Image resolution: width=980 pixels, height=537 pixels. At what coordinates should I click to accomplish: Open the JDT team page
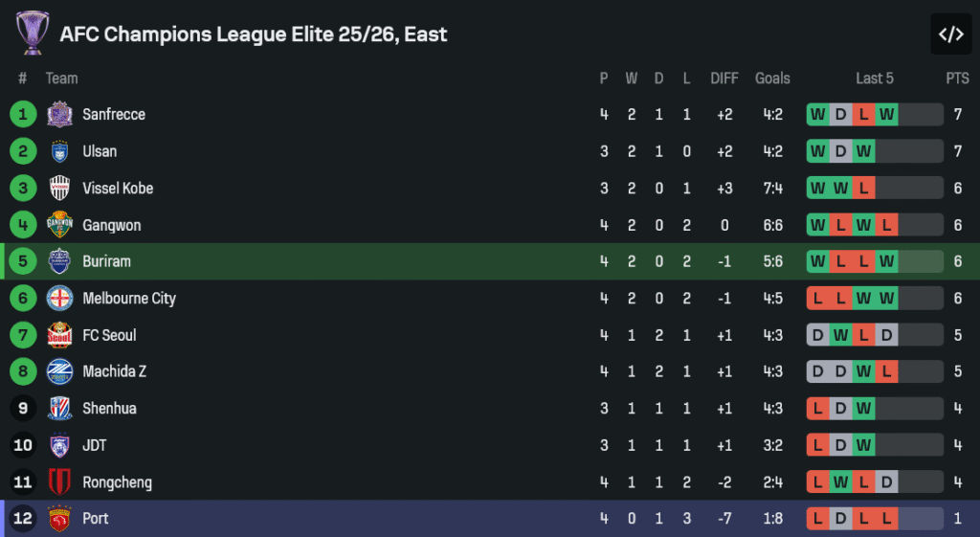pyautogui.click(x=95, y=445)
